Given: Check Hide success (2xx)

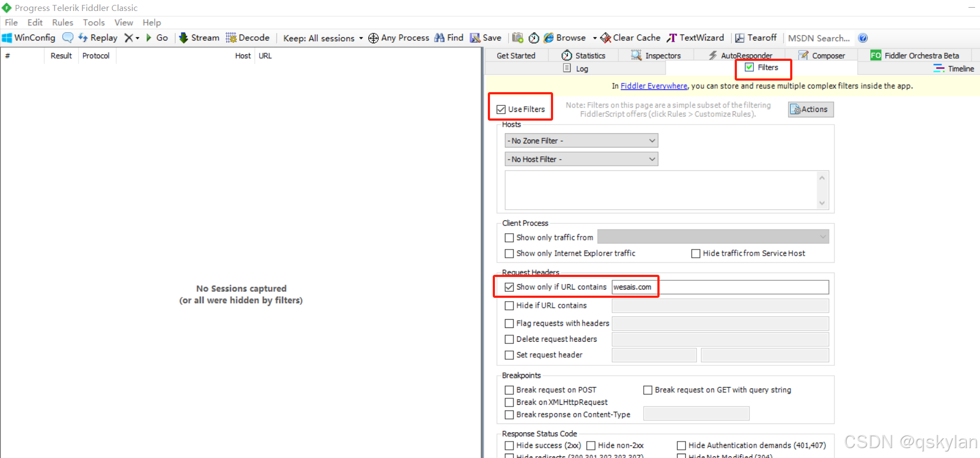Looking at the screenshot, I should [x=509, y=445].
